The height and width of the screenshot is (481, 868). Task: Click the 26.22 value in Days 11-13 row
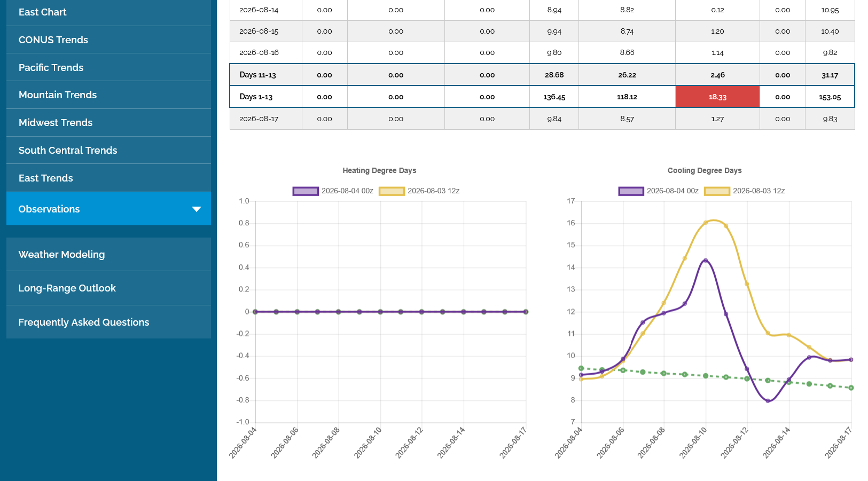[627, 75]
